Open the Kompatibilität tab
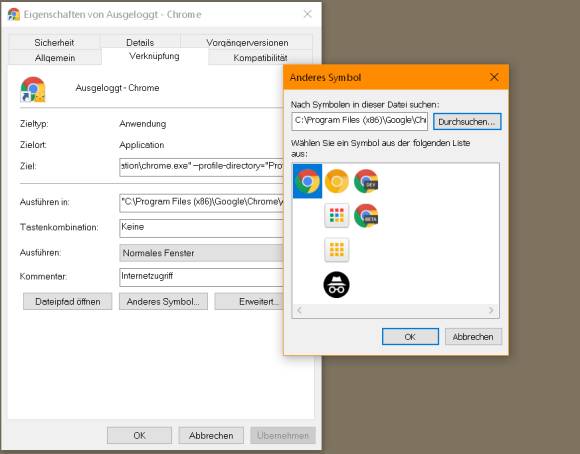 (260, 58)
